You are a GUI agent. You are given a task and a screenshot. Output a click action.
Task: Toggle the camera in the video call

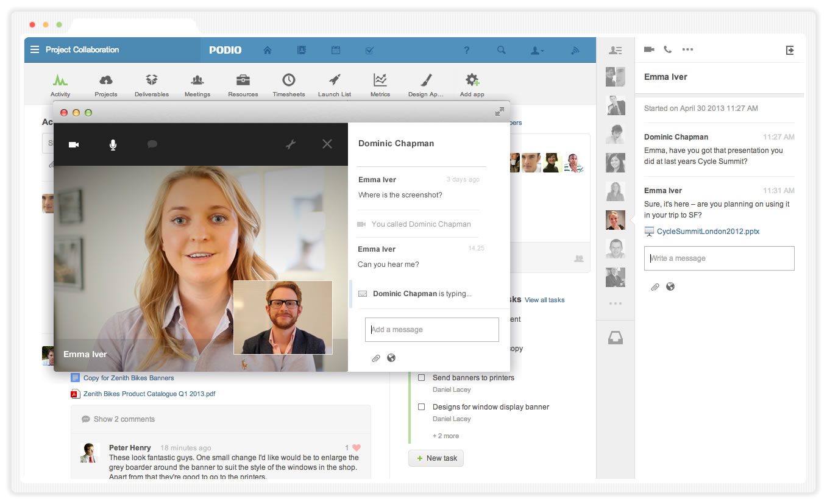pos(74,144)
